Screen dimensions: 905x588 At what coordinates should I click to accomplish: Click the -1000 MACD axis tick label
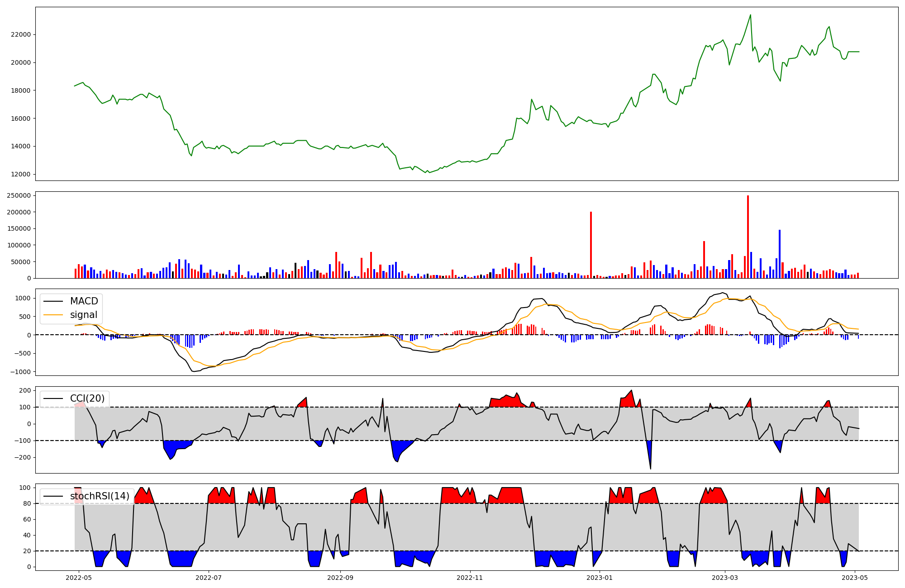click(x=21, y=372)
